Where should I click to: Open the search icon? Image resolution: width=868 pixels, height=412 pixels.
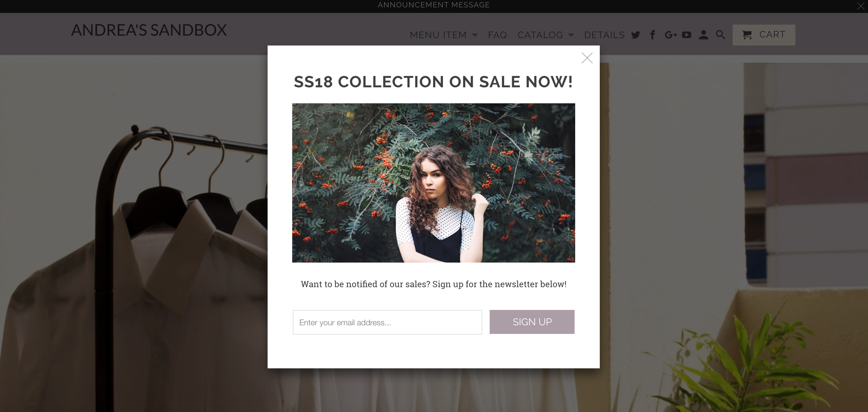click(x=720, y=35)
